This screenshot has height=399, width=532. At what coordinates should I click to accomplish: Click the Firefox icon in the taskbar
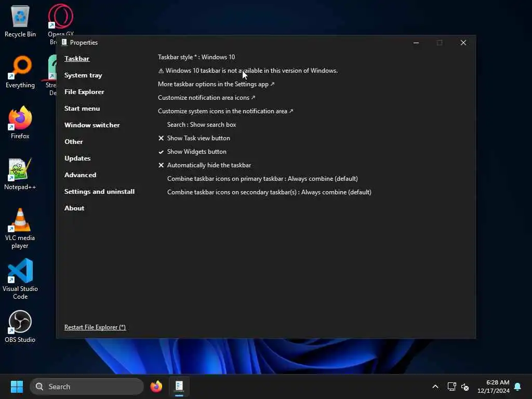point(156,387)
